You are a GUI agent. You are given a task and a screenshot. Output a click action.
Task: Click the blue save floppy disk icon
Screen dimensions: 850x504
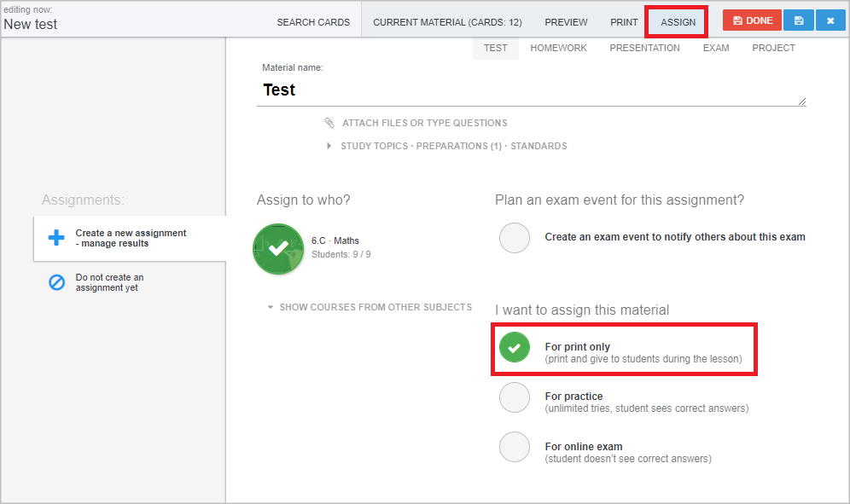coord(799,20)
